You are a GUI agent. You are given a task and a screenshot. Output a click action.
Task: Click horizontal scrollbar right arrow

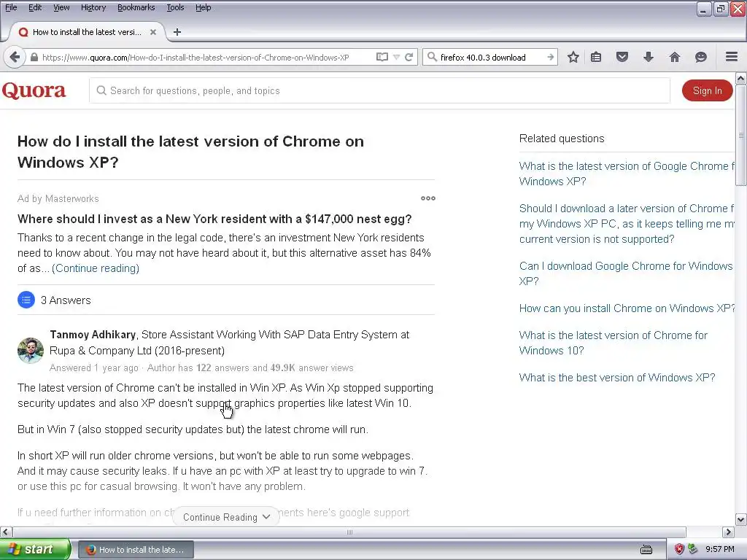coord(729,532)
